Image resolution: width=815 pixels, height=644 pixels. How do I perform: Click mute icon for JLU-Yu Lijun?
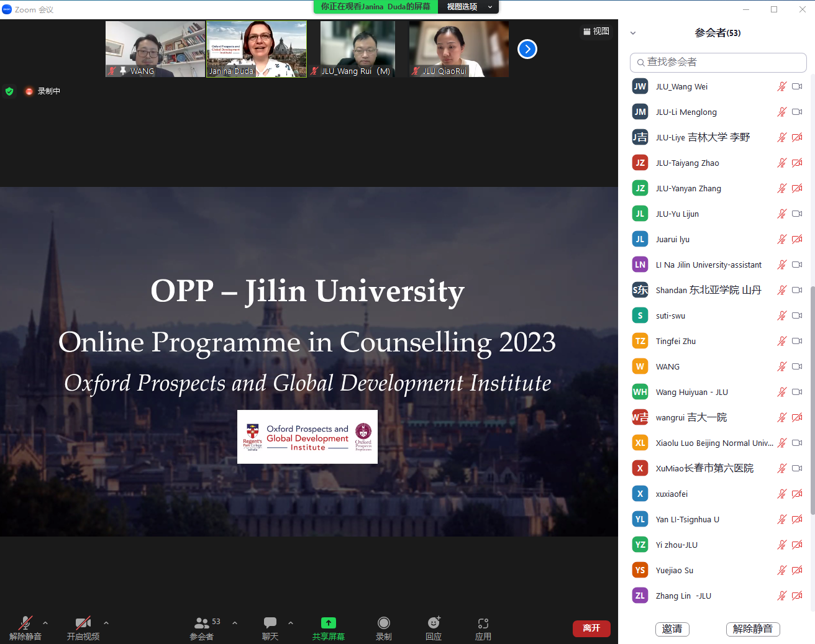[782, 214]
